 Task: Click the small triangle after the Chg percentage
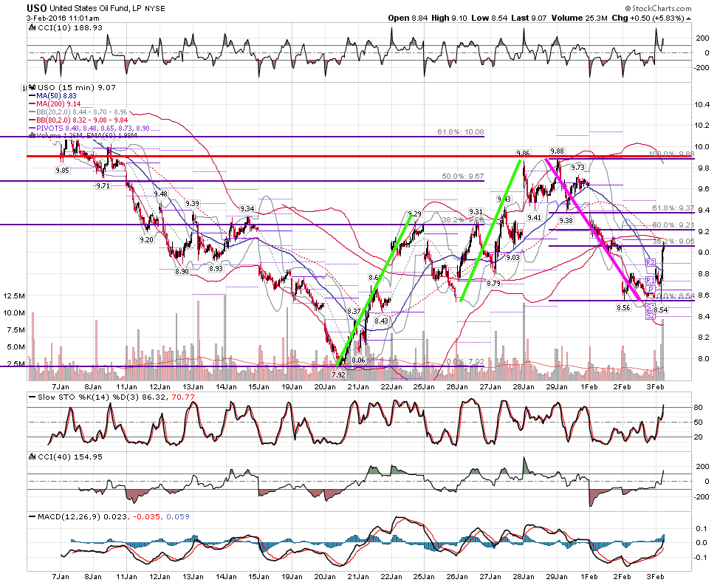click(x=688, y=18)
